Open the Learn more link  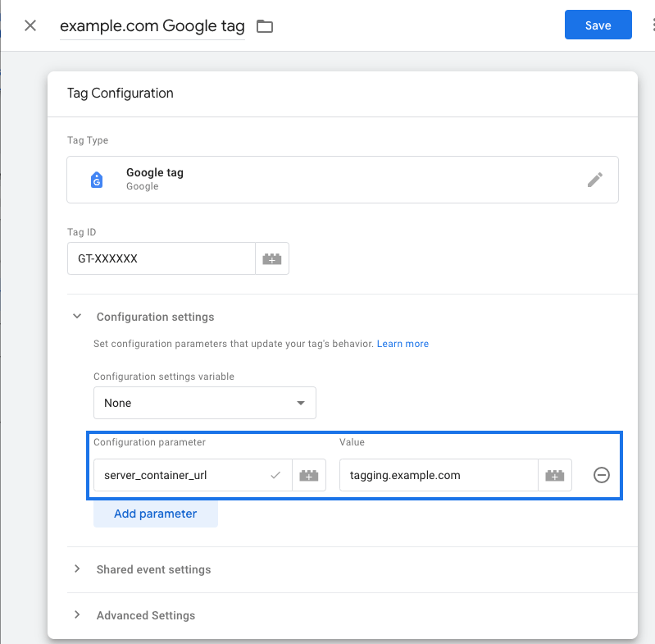[x=403, y=344]
